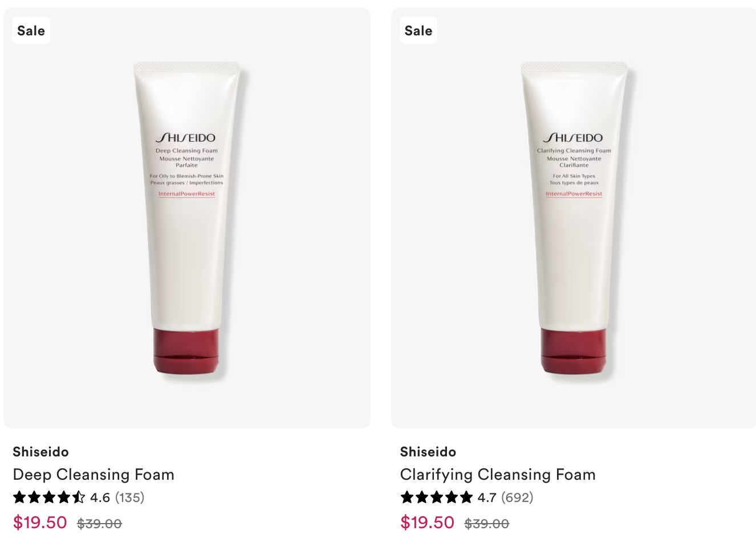Image resolution: width=756 pixels, height=539 pixels.
Task: Click the Sale badge on Deep Cleansing Foam
Action: coord(31,31)
